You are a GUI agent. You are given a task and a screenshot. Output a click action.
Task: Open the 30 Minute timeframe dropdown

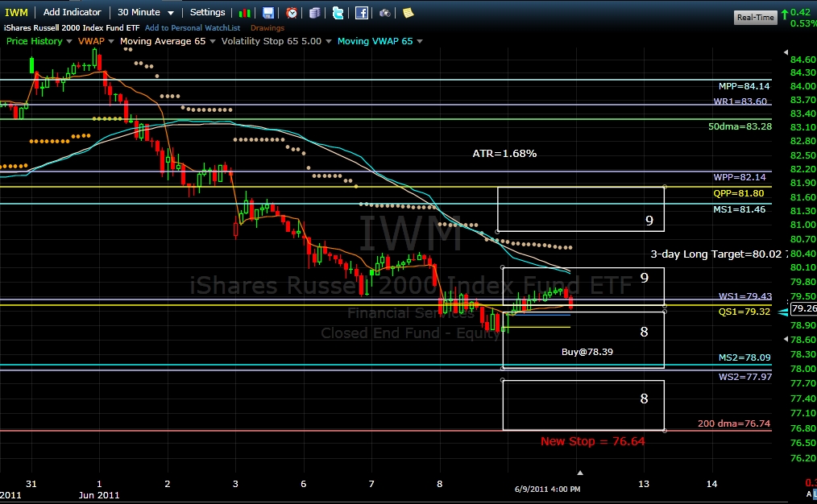(146, 12)
